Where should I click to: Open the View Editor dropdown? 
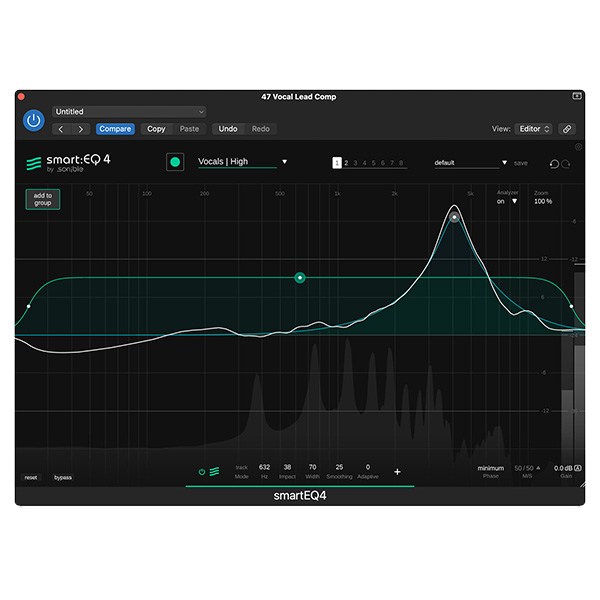coord(533,129)
